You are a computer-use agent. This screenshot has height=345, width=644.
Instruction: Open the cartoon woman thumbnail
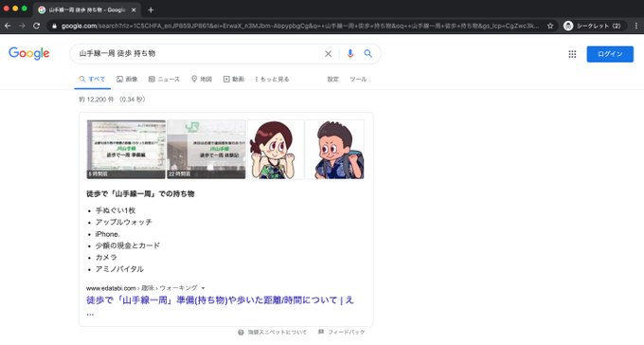click(276, 149)
